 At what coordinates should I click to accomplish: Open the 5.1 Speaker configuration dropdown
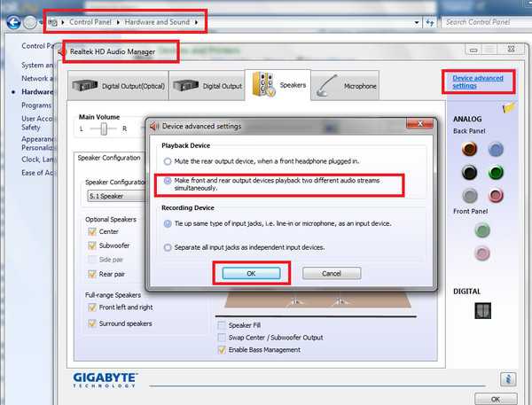pos(116,196)
